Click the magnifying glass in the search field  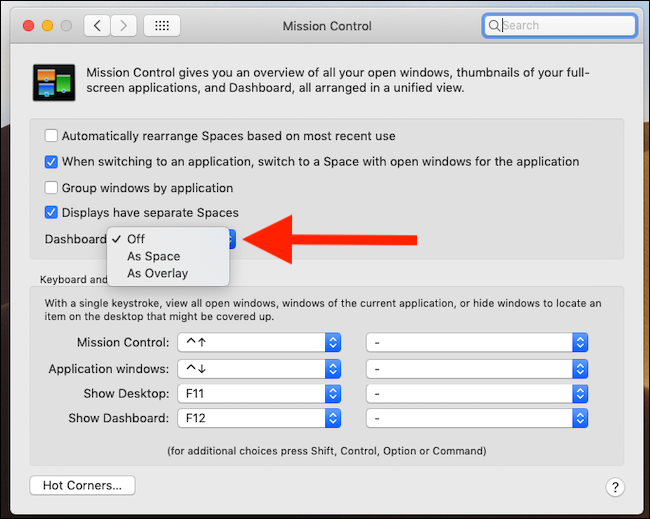pyautogui.click(x=494, y=26)
